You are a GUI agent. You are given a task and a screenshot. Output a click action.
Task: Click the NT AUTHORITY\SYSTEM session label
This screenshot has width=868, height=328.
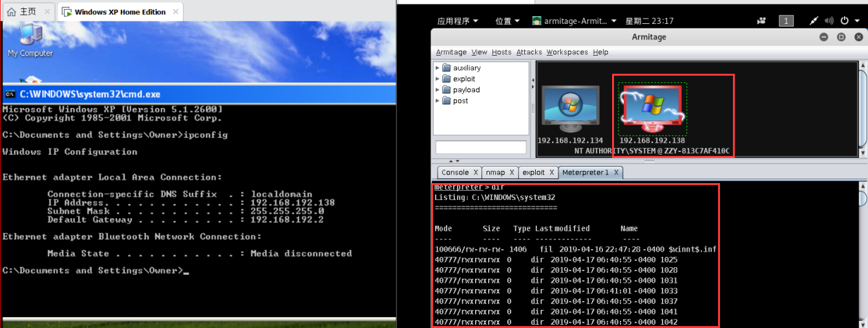(651, 151)
